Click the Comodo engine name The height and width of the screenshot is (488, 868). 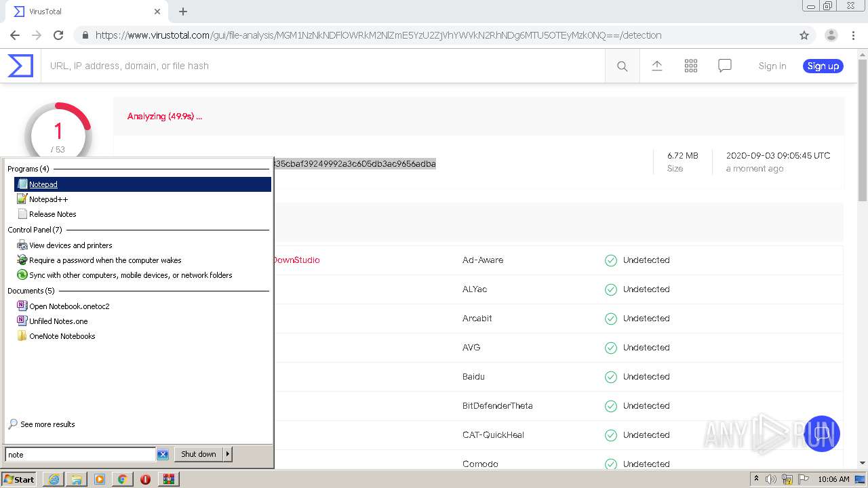480,464
